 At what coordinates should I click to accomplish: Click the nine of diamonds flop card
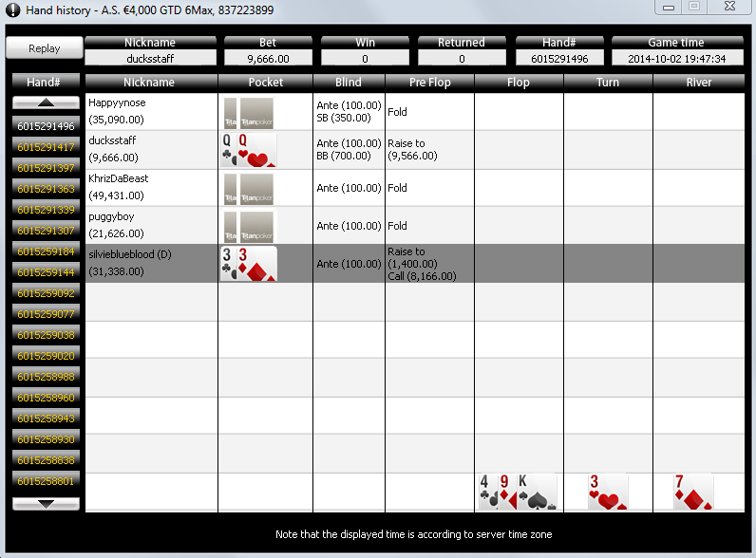(507, 492)
